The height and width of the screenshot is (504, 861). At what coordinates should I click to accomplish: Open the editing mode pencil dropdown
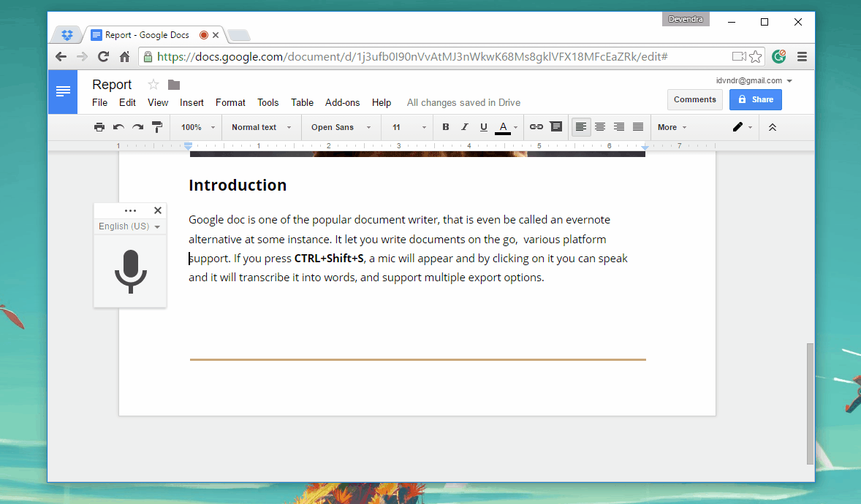(x=742, y=127)
